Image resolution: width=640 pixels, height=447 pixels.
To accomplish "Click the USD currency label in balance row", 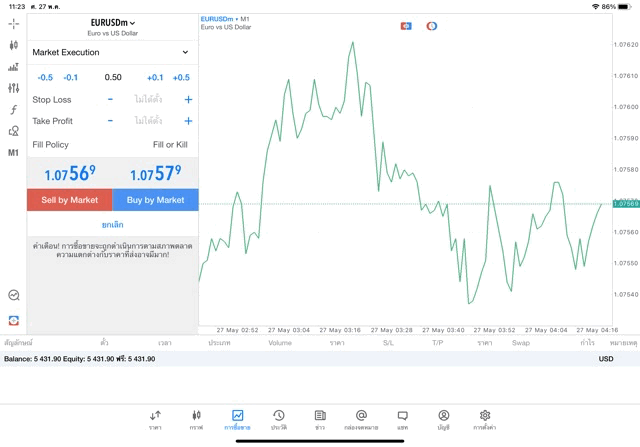I will (x=606, y=359).
